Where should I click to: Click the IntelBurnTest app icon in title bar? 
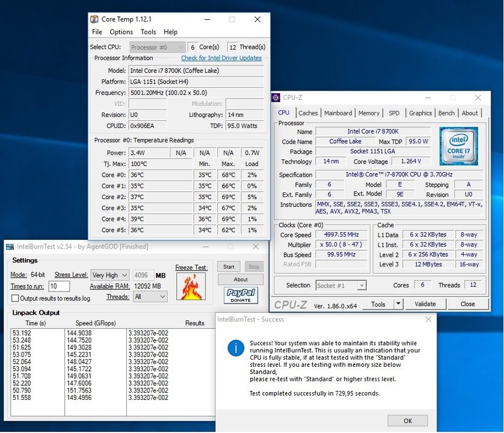click(x=10, y=247)
